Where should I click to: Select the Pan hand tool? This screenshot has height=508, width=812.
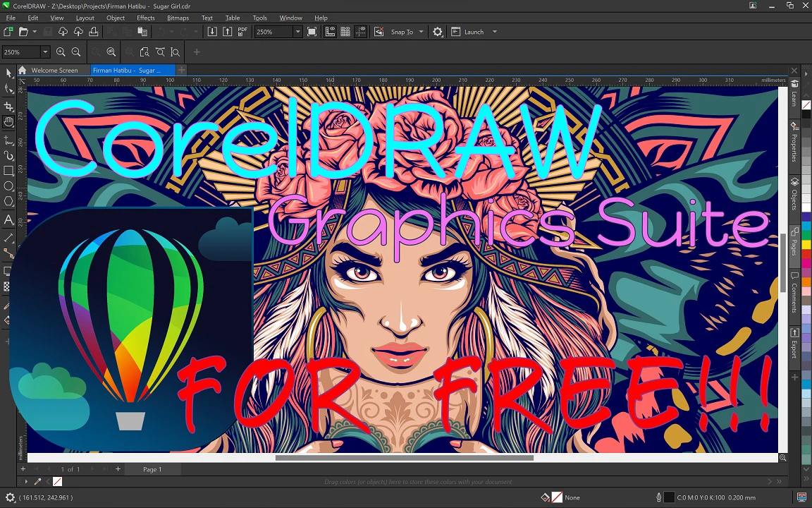pyautogui.click(x=8, y=122)
